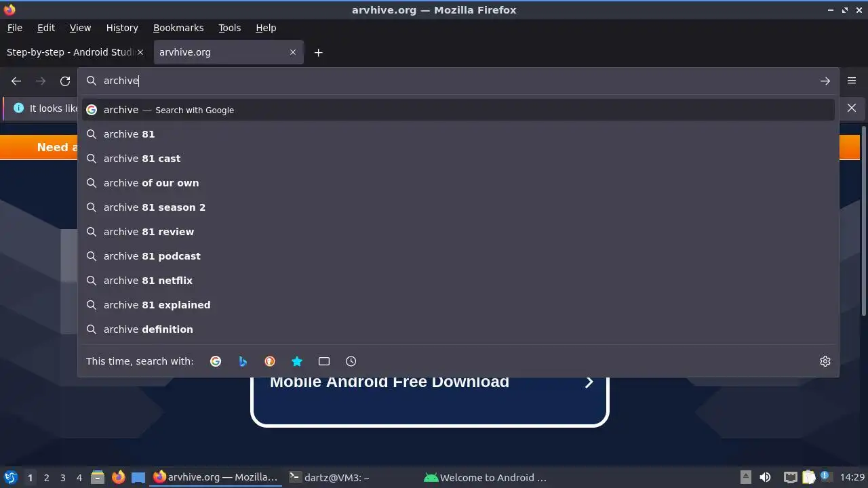868x488 pixels.
Task: Close the arvhive.org tab
Action: (x=293, y=52)
